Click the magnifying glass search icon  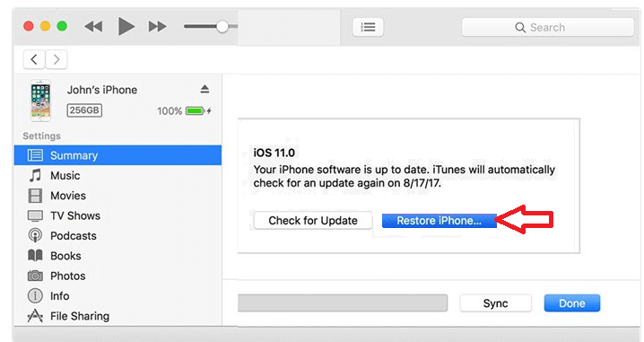point(520,28)
